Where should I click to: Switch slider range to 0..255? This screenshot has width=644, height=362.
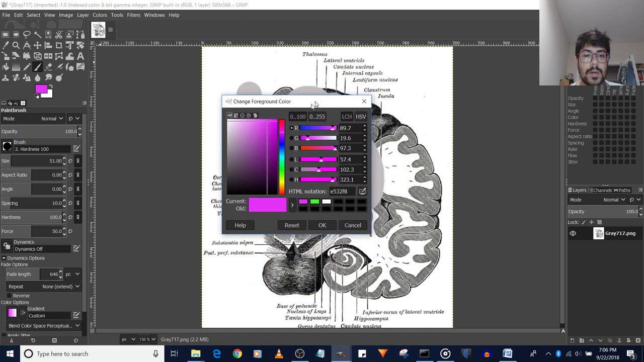coord(317,117)
